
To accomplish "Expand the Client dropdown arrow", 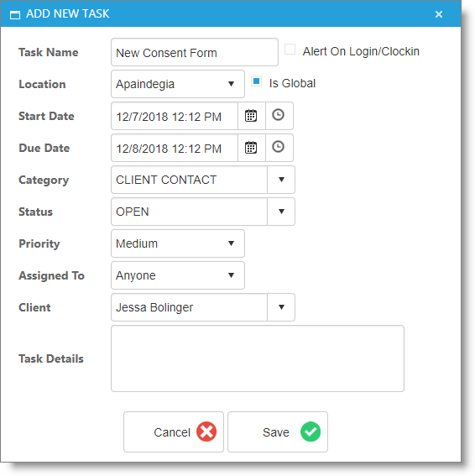I will pyautogui.click(x=281, y=307).
